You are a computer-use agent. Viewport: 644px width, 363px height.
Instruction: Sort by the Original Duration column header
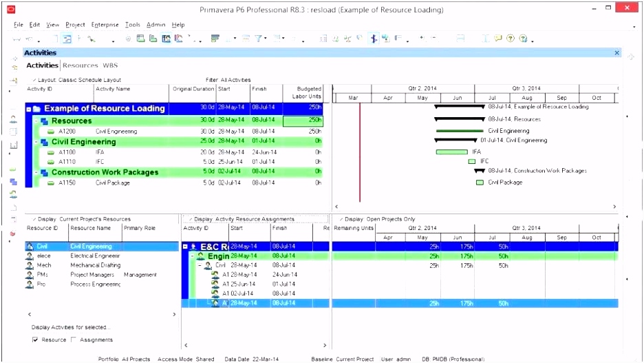[x=193, y=89]
